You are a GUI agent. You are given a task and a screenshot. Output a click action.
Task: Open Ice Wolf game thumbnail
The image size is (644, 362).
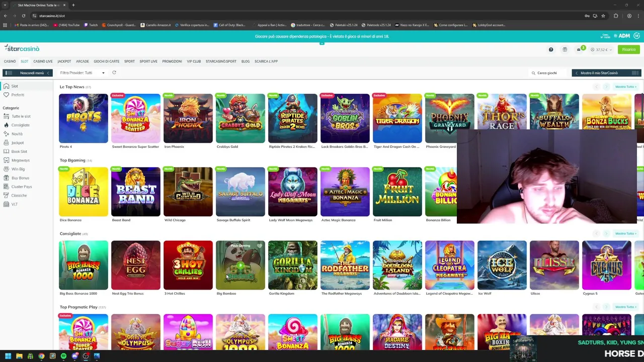[x=502, y=265]
